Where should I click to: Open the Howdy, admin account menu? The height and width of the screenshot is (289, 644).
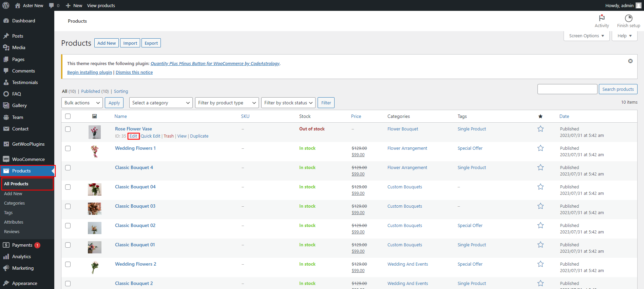[623, 5]
